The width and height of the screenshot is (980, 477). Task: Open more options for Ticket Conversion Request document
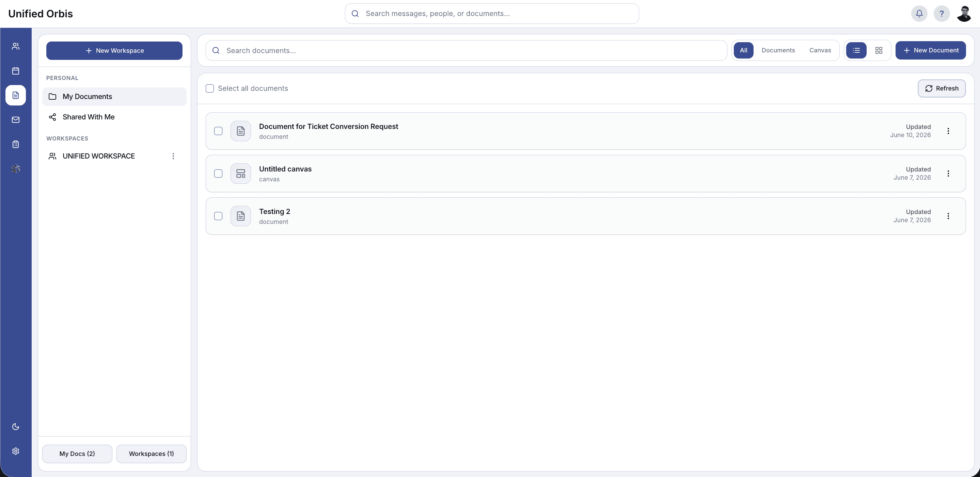(948, 131)
